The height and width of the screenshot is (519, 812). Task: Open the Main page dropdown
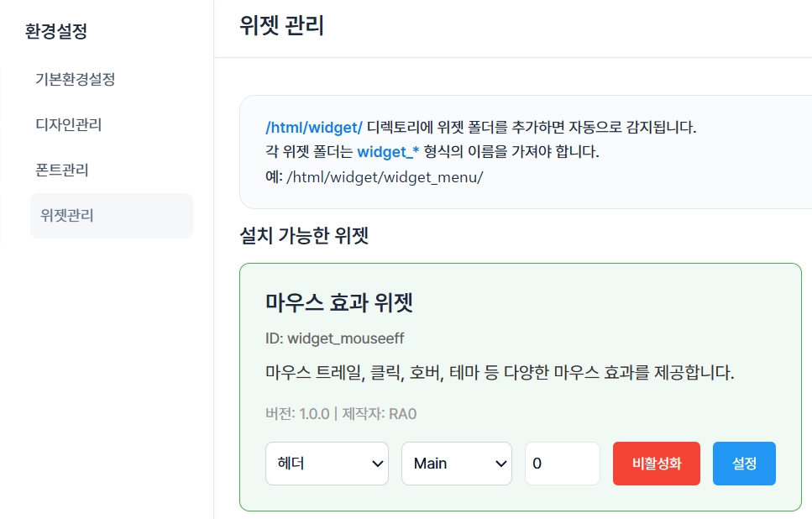click(x=456, y=464)
